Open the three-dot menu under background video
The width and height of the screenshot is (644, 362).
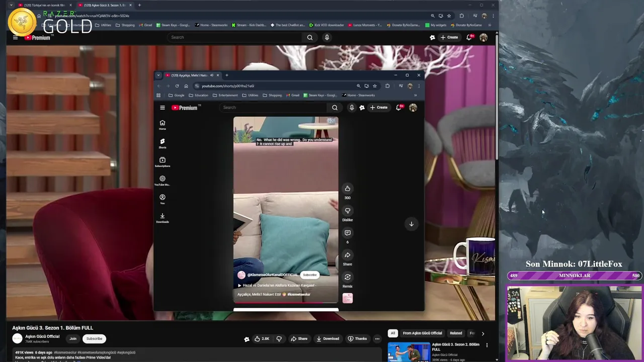coord(377,339)
